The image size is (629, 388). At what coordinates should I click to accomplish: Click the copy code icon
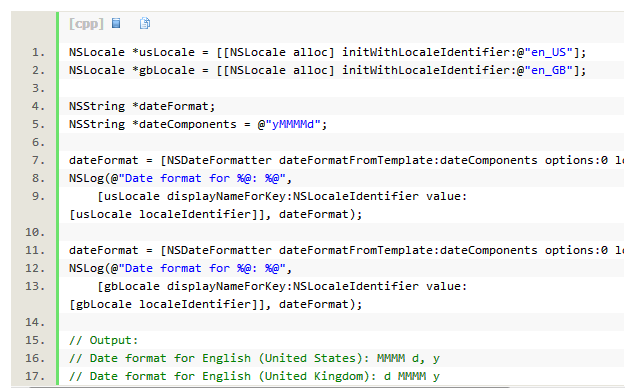click(x=145, y=23)
